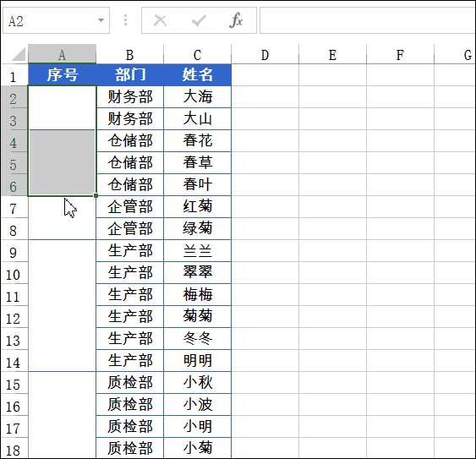Click the gray merged cell beside 仓储部
This screenshot has height=459, width=476.
(x=63, y=162)
